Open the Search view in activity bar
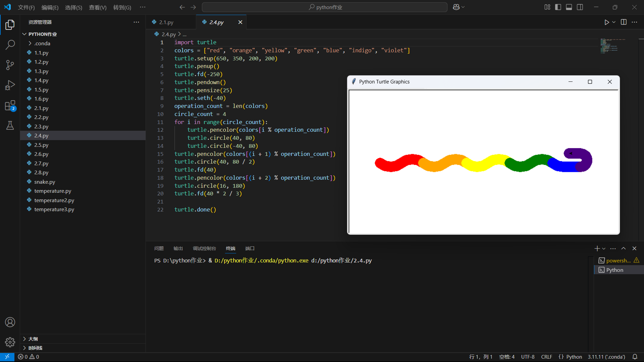The image size is (644, 362). [x=10, y=45]
